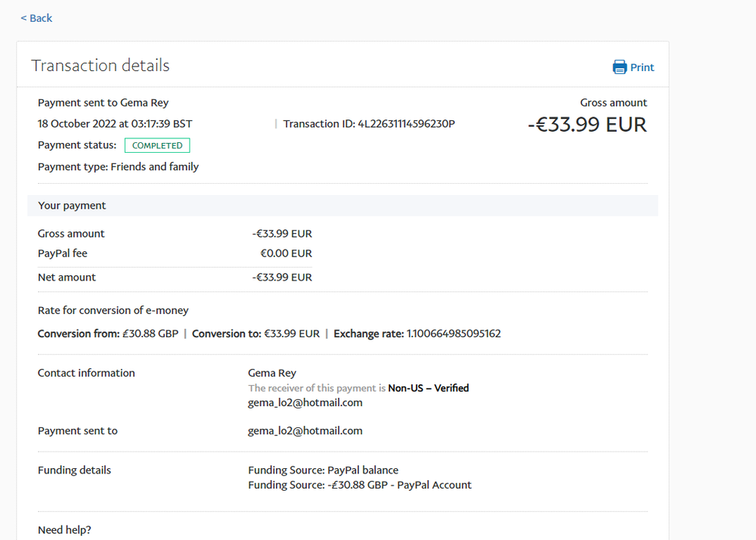
Task: Go back using the Back link
Action: pyautogui.click(x=36, y=18)
